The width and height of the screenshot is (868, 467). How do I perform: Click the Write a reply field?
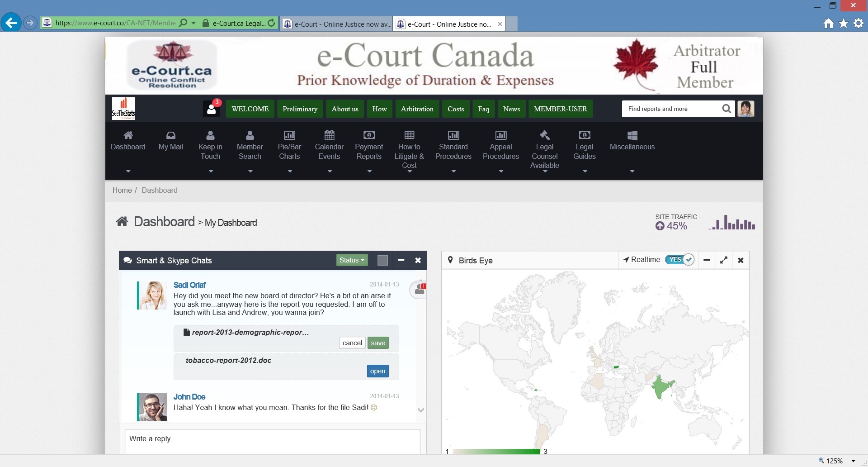[x=272, y=439]
